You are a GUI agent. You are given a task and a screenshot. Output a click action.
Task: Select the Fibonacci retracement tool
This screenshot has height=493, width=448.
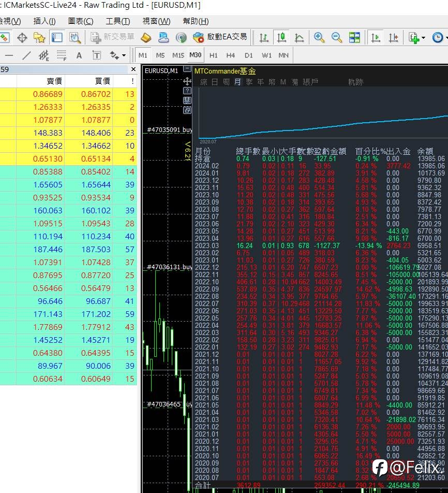coord(62,55)
